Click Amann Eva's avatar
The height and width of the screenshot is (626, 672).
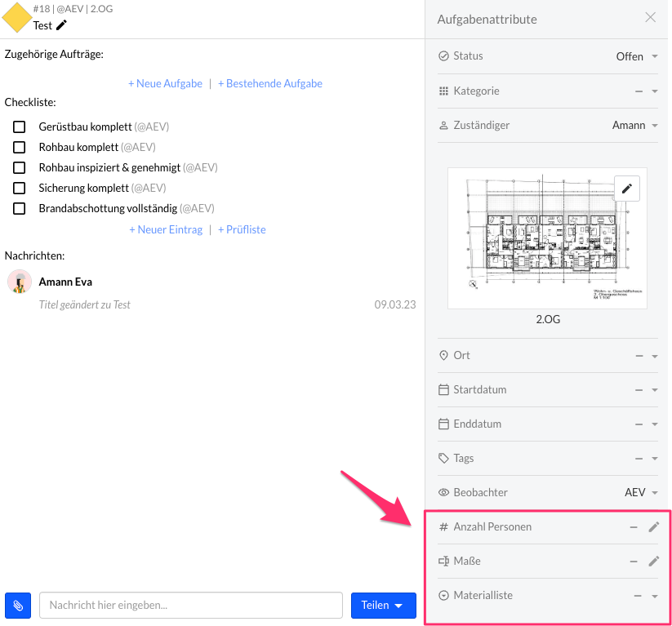tap(20, 282)
